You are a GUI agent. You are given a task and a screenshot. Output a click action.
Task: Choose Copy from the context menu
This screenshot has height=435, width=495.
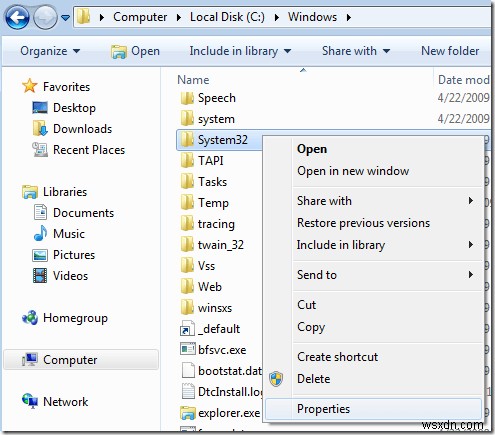pyautogui.click(x=311, y=327)
